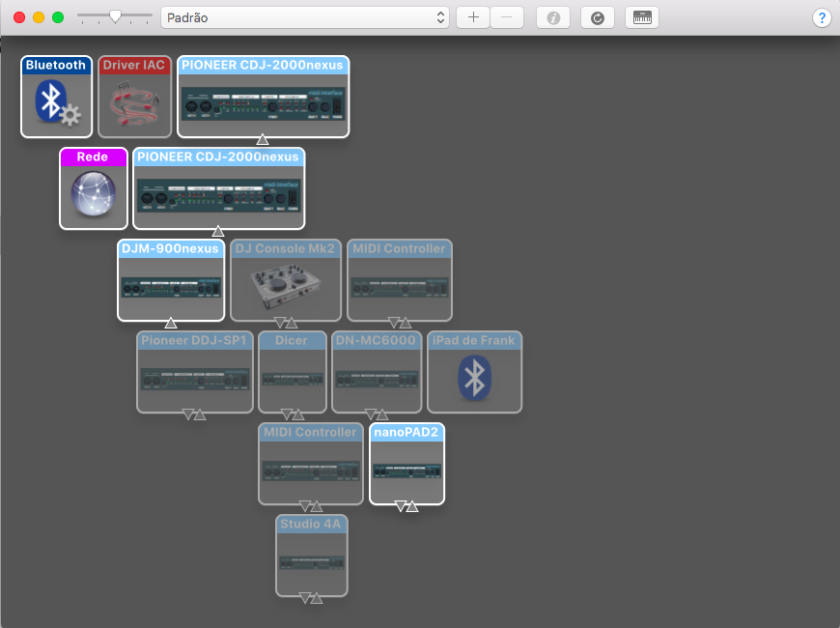Select the DJ Console Mk2 device
This screenshot has height=628, width=840.
coord(286,280)
